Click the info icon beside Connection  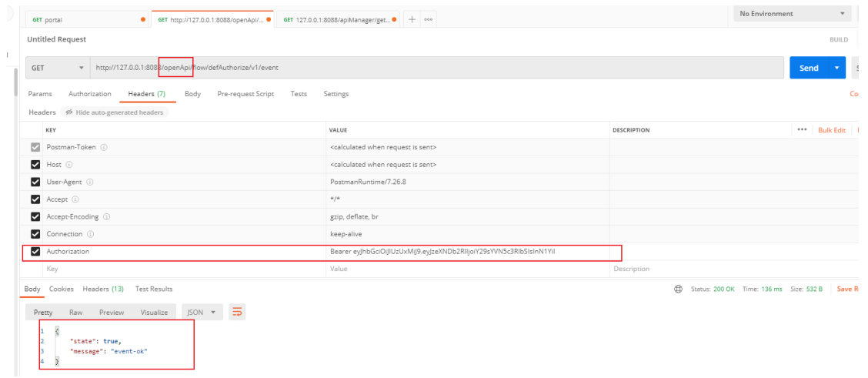(x=91, y=234)
